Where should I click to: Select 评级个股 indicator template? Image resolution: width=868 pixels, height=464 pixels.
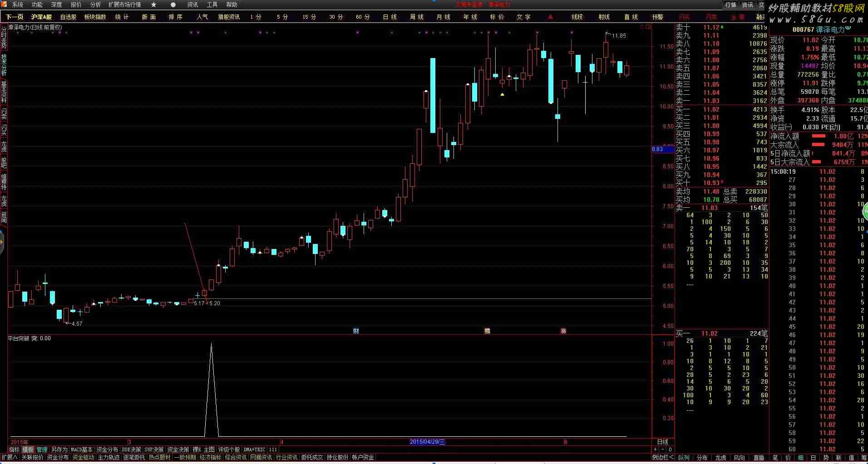coord(229,449)
